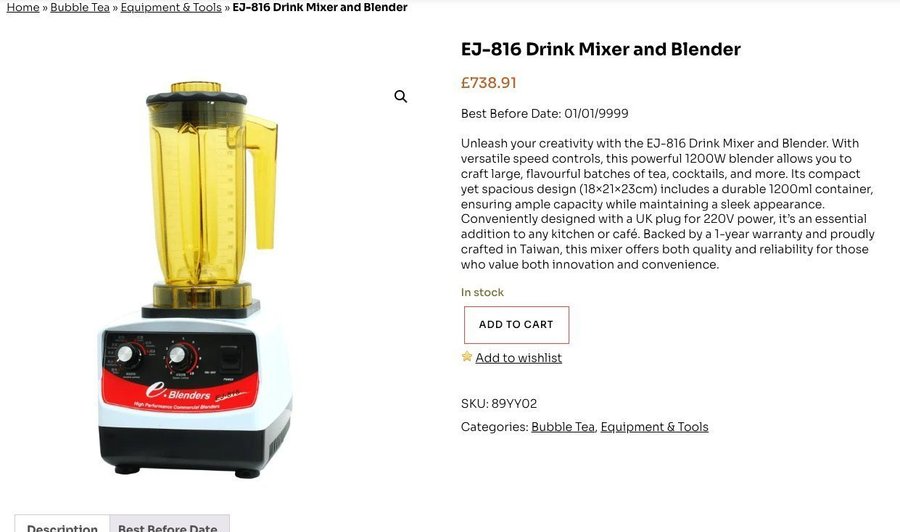Open Equipment & Tools breadcrumb link
This screenshot has height=532, width=900.
tap(171, 7)
